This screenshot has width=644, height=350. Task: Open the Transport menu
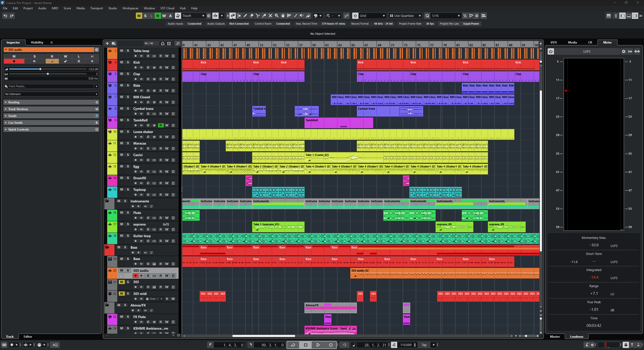tap(96, 8)
